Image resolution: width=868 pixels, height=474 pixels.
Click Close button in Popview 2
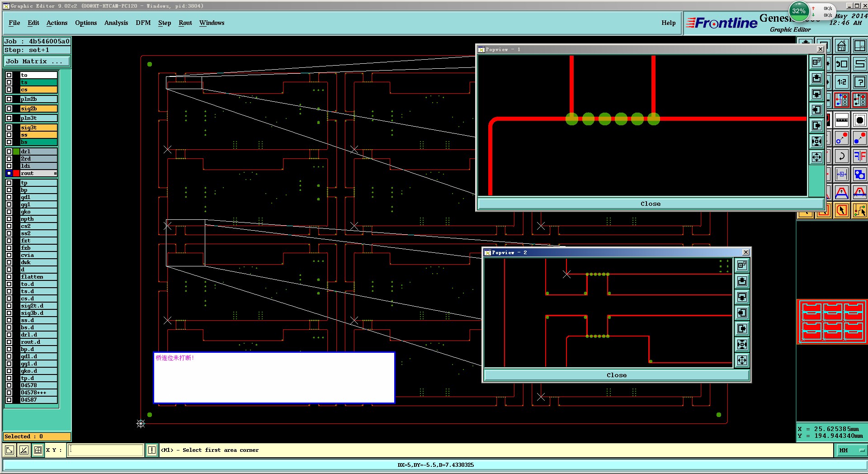pyautogui.click(x=617, y=375)
